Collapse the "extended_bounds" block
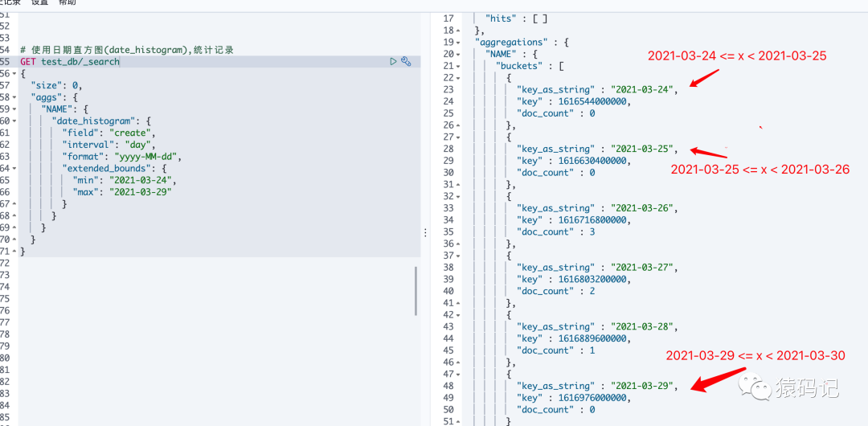 [x=15, y=169]
